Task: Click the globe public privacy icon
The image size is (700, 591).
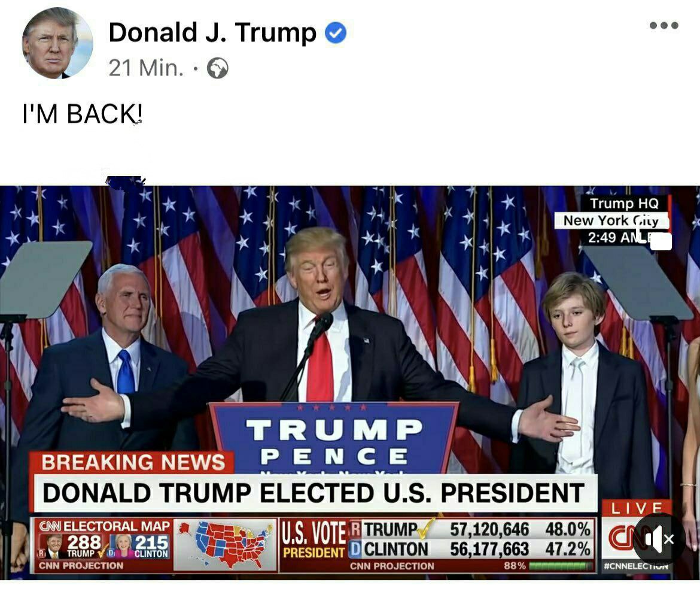Action: tap(218, 68)
